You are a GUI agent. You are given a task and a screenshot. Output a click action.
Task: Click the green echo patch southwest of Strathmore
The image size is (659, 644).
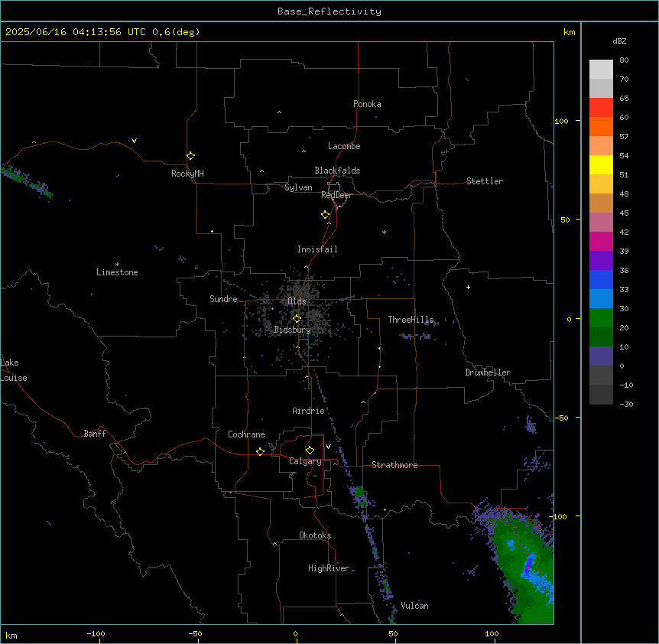coord(359,493)
